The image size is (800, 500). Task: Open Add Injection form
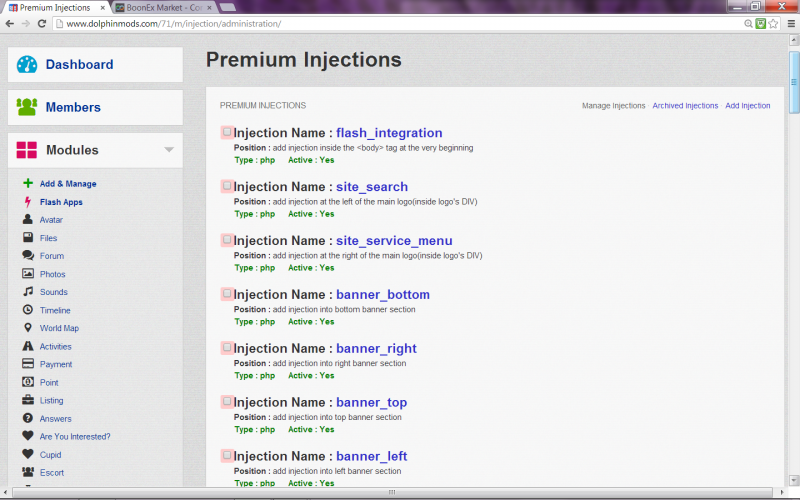coord(747,106)
